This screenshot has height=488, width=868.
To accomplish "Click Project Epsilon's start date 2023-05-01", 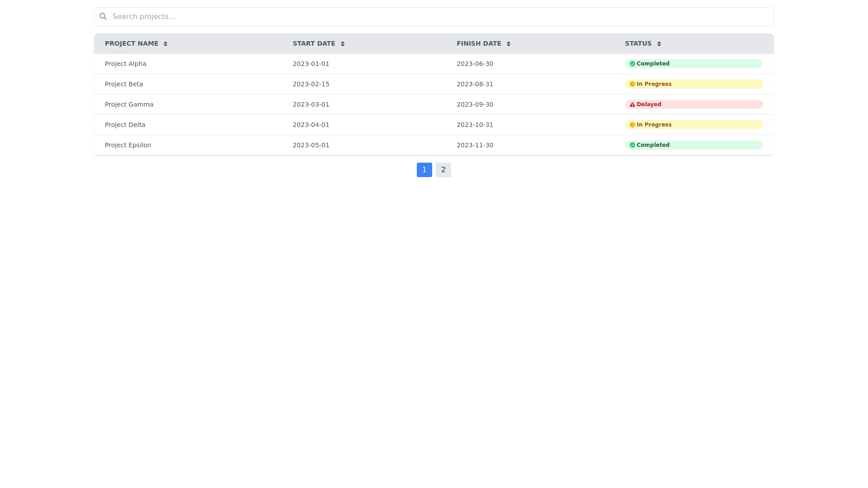I will tap(311, 145).
